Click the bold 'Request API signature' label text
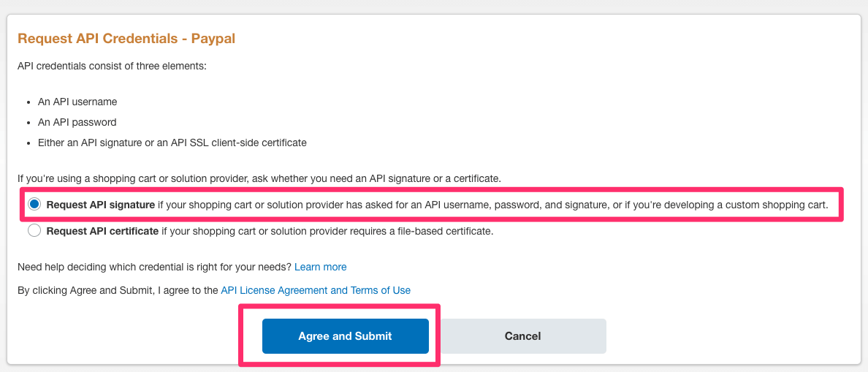Image resolution: width=868 pixels, height=372 pixels. coord(100,205)
